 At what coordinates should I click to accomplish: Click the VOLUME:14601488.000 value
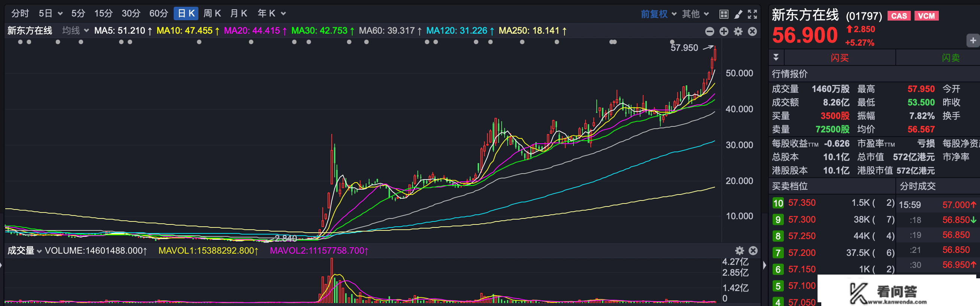[x=96, y=251]
